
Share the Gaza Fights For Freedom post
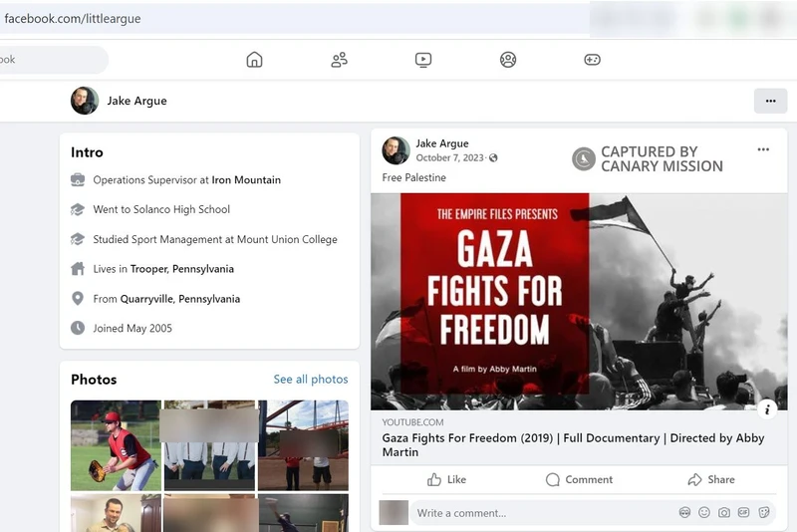click(710, 479)
